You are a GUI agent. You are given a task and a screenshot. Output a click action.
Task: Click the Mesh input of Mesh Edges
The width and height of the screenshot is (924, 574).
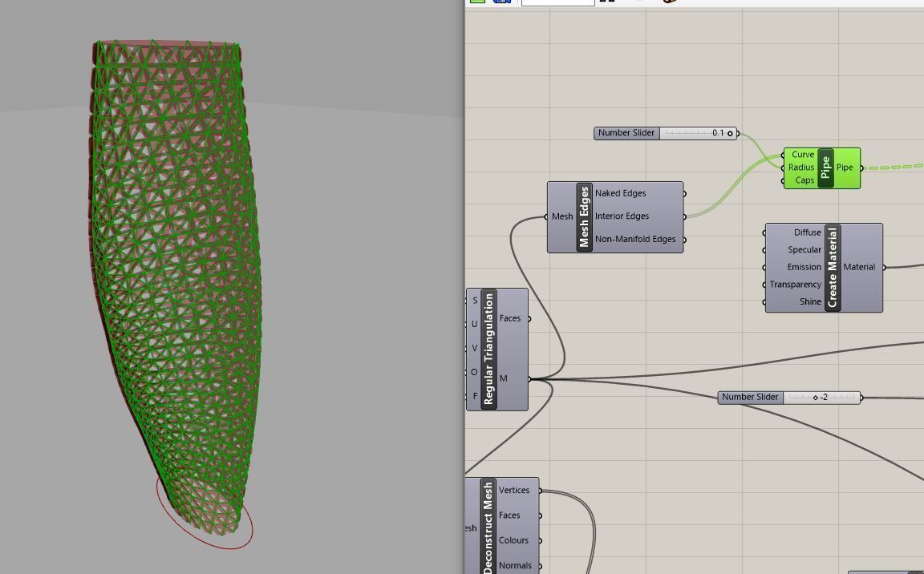[562, 216]
